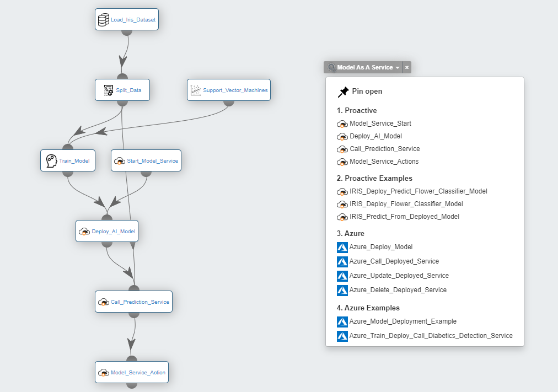Click output connector below Train_Model node
Viewport: 558px width, 392px height.
point(68,173)
